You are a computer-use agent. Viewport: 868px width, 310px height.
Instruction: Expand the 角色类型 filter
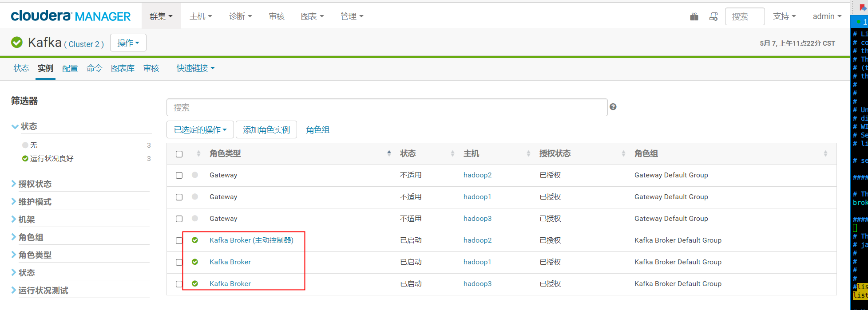[32, 255]
